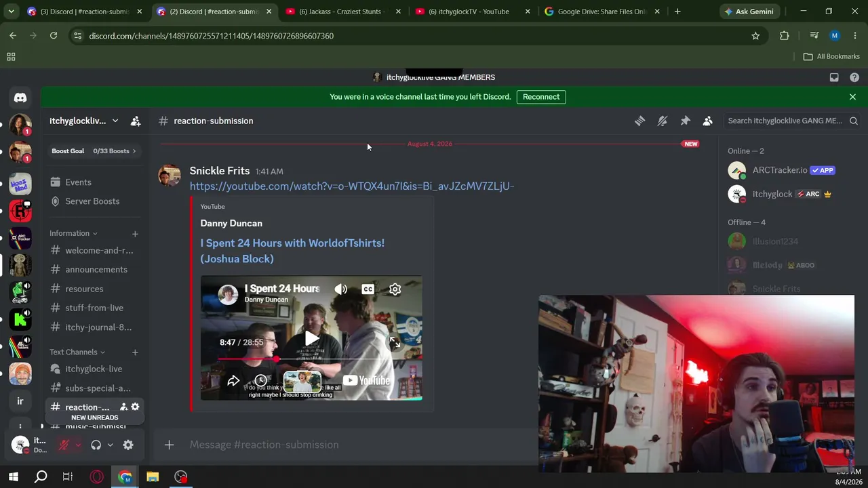Screen dimensions: 868x488
Task: Open the itchyglock-live channel
Action: tap(94, 369)
